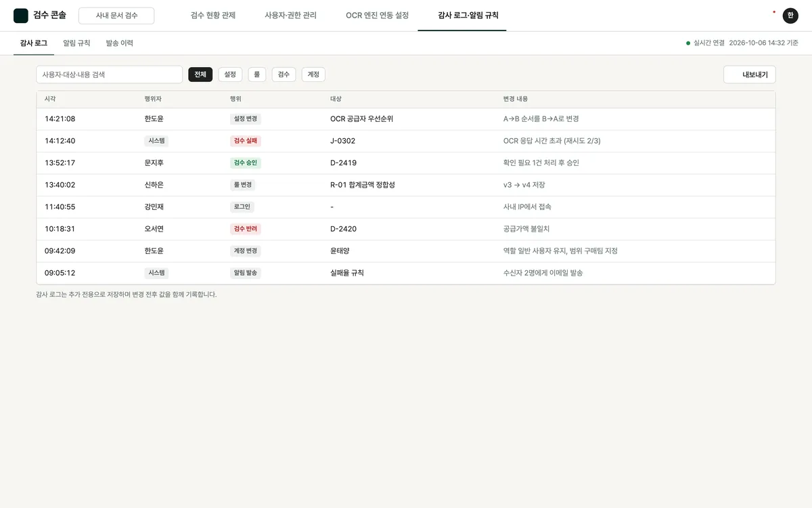
Task: Click 사내 IP에서 접속 detail text
Action: tap(527, 207)
